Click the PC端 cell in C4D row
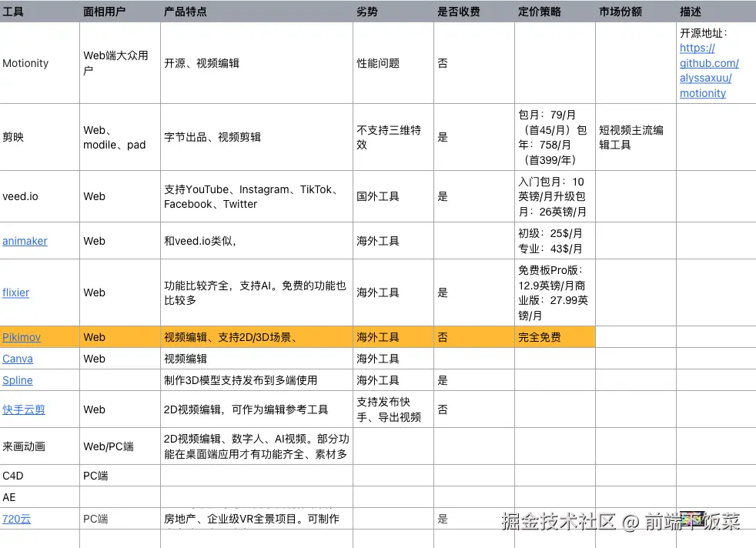Screen dimensions: 756x548 pyautogui.click(x=120, y=476)
